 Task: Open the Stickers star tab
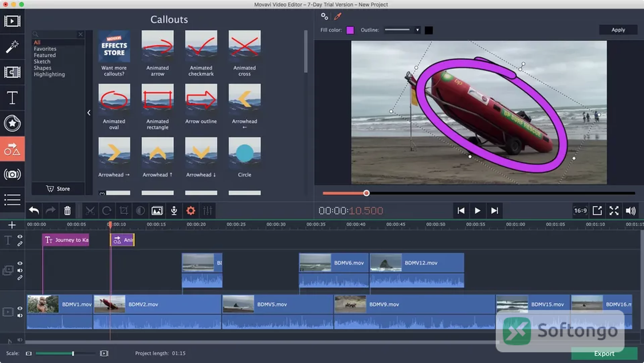[x=12, y=123]
